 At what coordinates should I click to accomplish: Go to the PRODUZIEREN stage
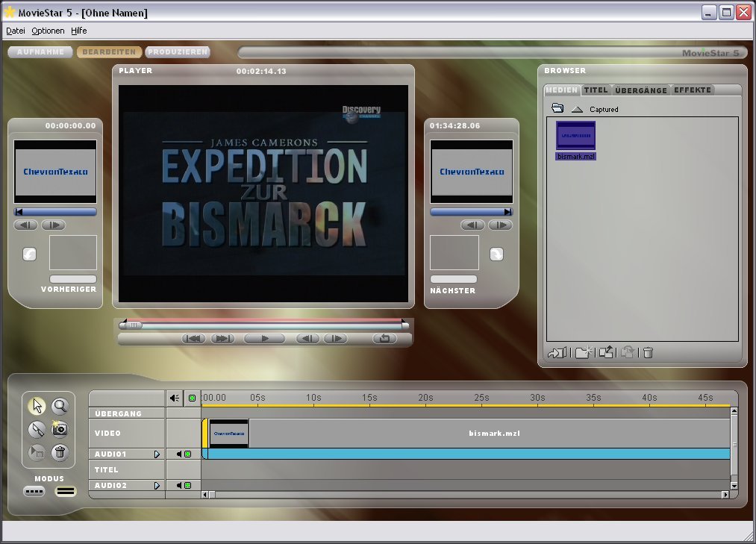coord(178,52)
